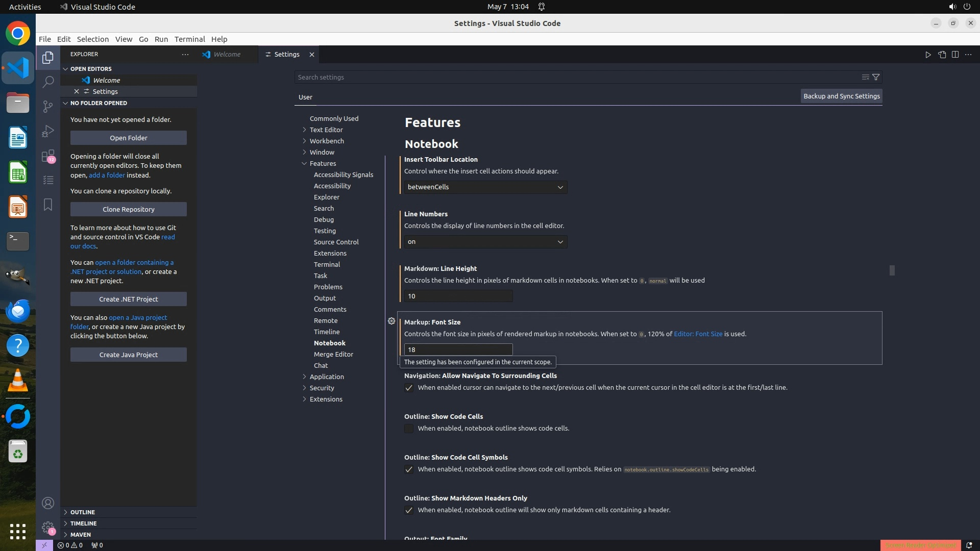Click the Open Settings (JSON) icon

(x=942, y=55)
